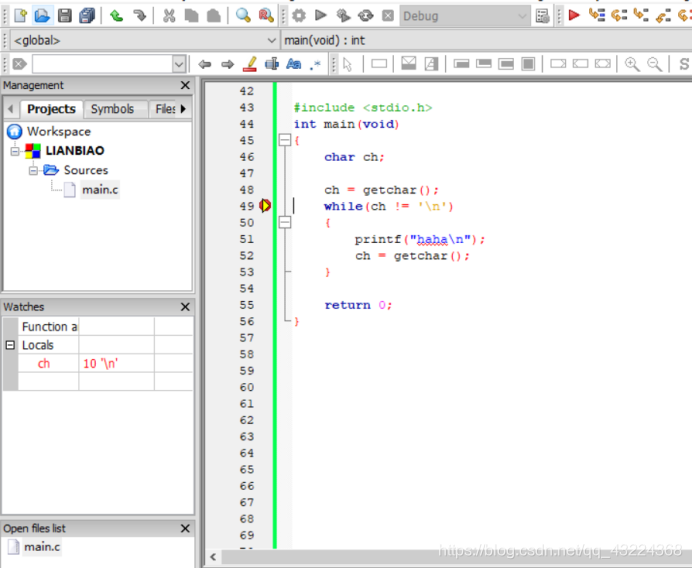The width and height of the screenshot is (692, 569).
Task: Toggle highlight matches with the pencil icon
Action: click(250, 64)
